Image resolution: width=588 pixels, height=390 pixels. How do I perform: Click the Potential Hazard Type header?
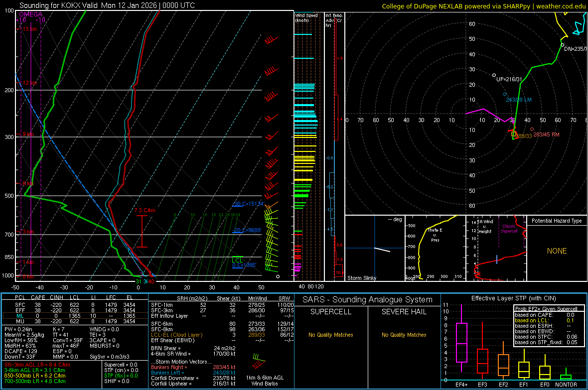click(x=557, y=221)
